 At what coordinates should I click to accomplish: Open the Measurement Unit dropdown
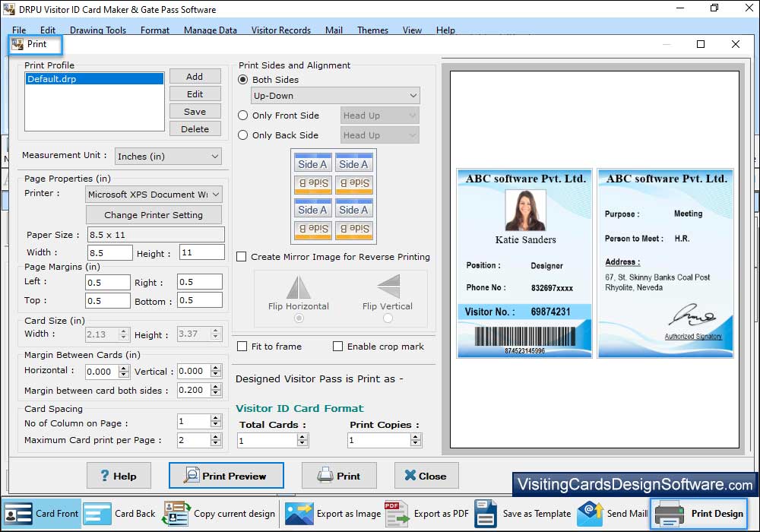click(168, 157)
